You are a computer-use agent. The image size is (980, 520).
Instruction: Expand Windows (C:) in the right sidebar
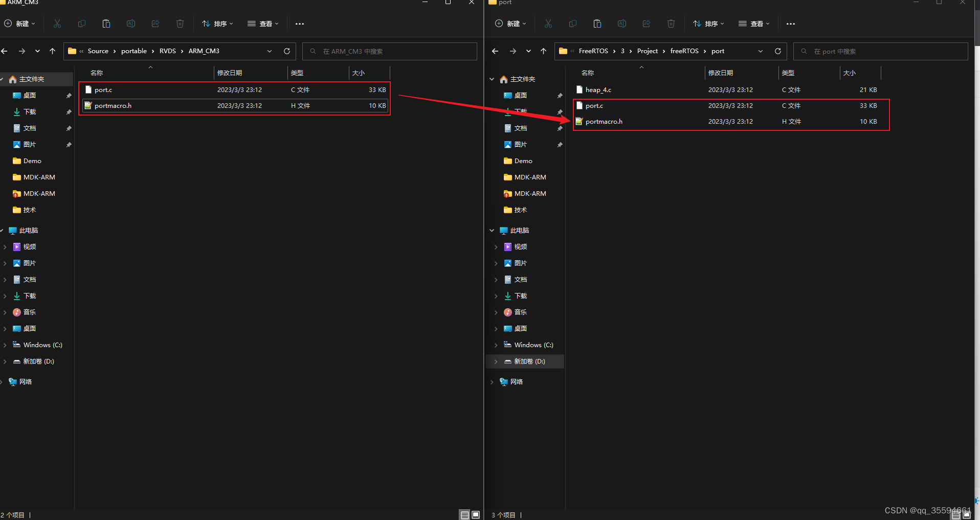click(x=496, y=345)
